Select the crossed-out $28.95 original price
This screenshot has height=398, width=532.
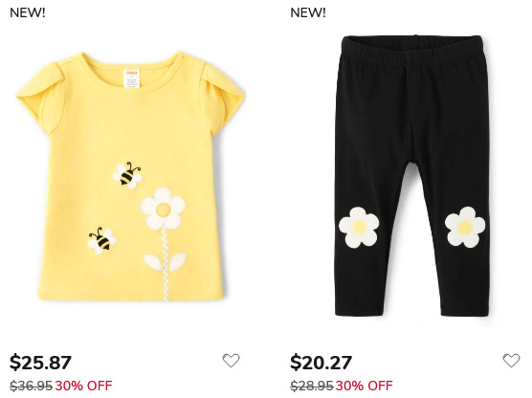coord(312,386)
